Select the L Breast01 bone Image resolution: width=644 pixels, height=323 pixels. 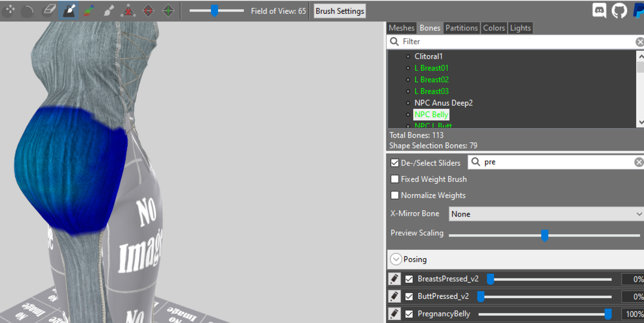click(431, 68)
